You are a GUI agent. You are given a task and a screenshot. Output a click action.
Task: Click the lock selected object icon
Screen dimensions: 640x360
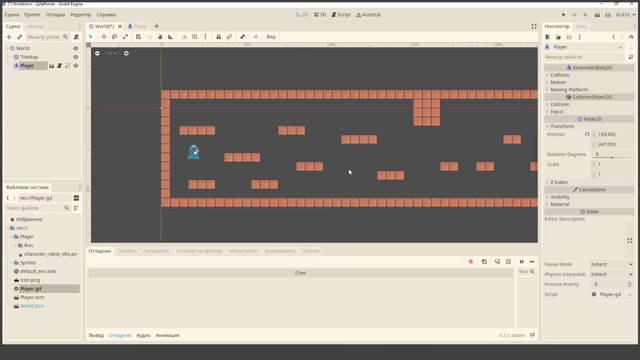pyautogui.click(x=218, y=37)
